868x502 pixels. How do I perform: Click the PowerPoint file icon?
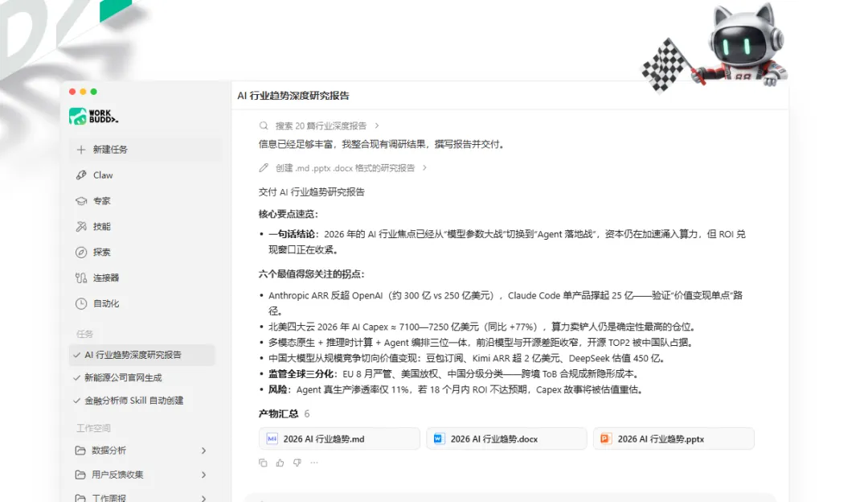click(606, 438)
